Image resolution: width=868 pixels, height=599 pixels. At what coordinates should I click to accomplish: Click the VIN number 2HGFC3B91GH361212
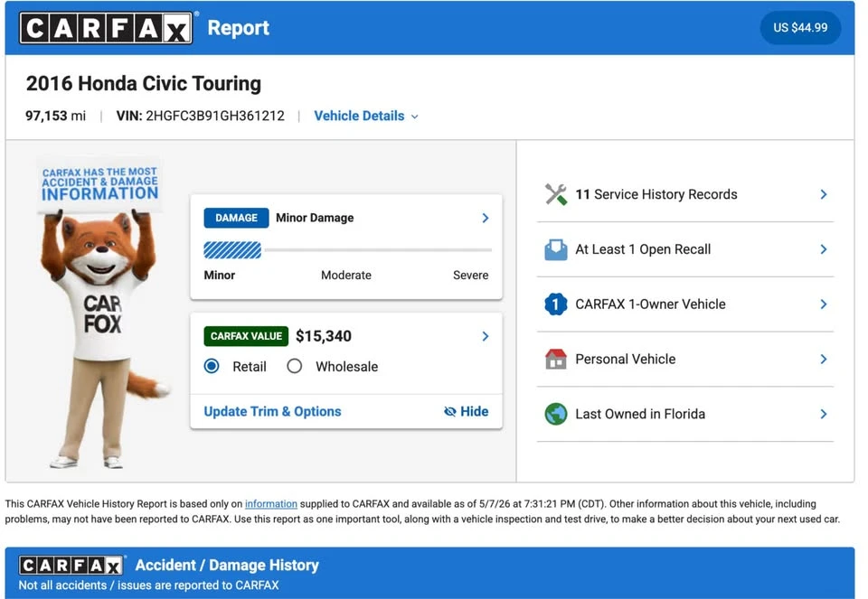(x=215, y=117)
